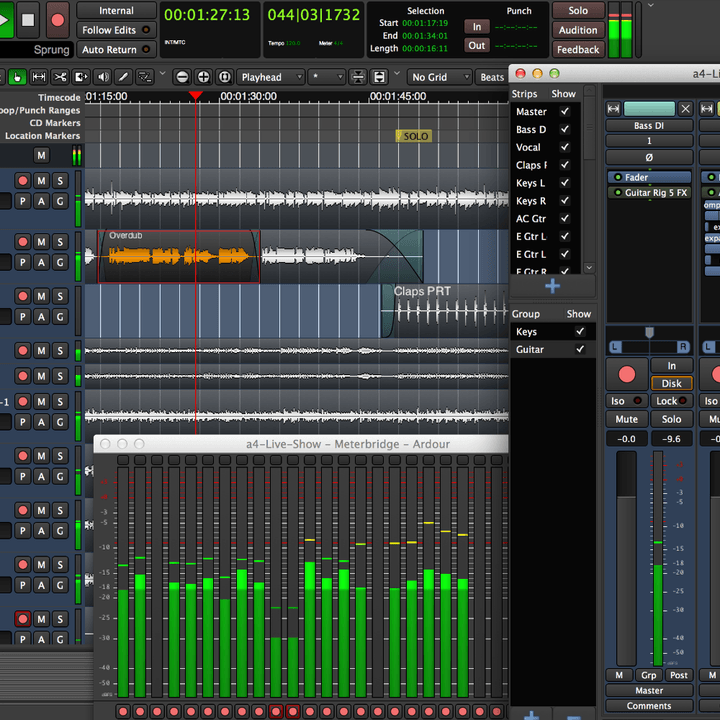Viewport: 720px width, 720px height.
Task: Open the asterisk dropdown beside Playhead
Action: 327,77
